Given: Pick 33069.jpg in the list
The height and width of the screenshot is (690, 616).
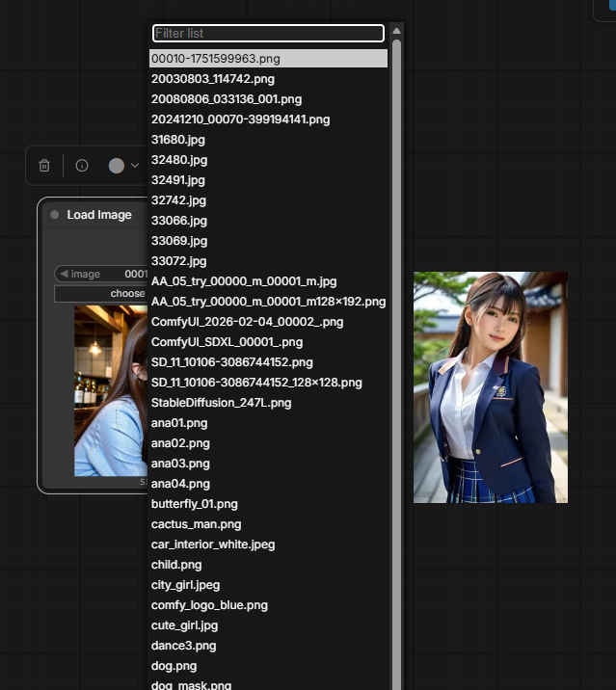Looking at the screenshot, I should pyautogui.click(x=268, y=241).
